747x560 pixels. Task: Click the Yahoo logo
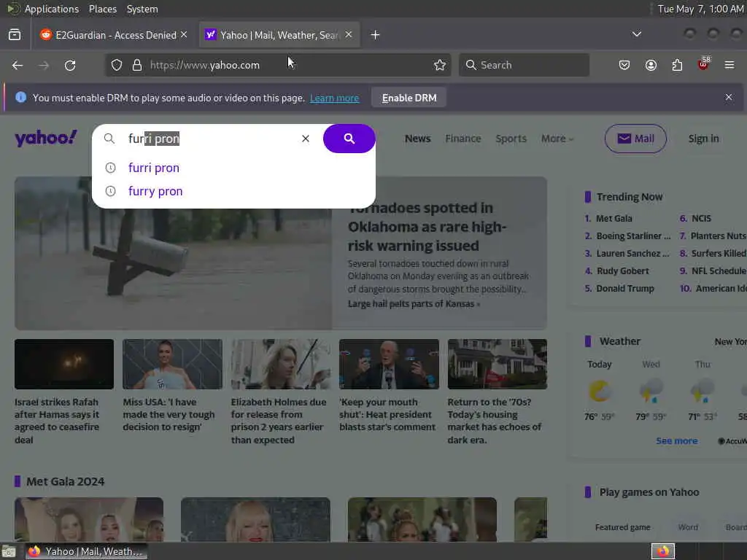46,139
